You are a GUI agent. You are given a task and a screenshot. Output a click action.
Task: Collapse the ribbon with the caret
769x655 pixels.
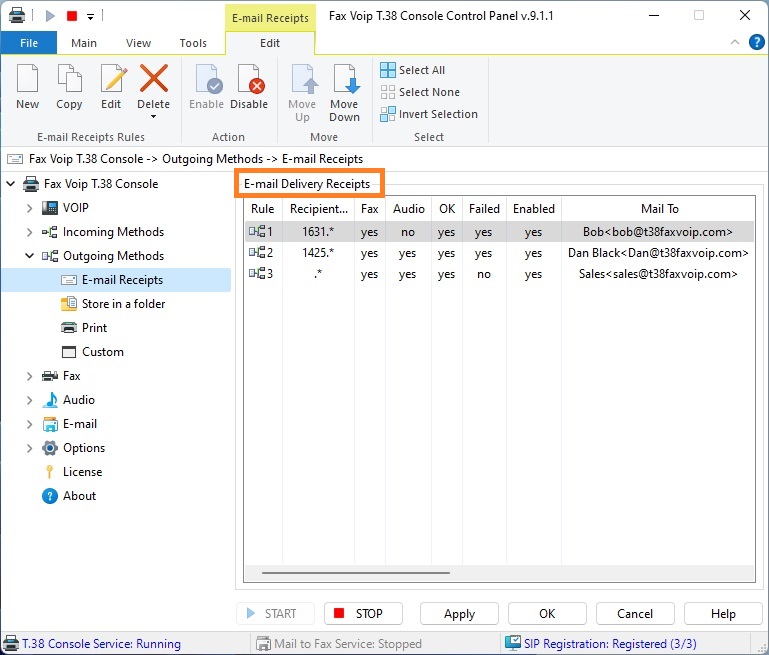[x=735, y=42]
